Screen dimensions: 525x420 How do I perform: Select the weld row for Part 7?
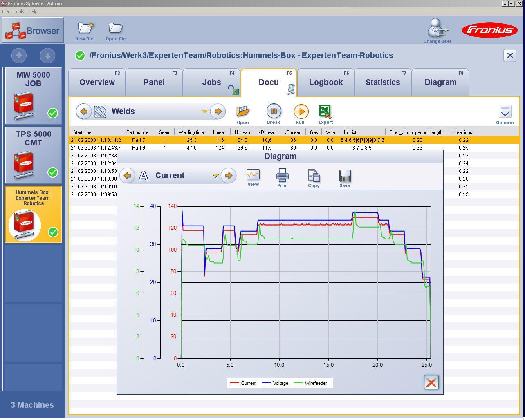(294, 140)
